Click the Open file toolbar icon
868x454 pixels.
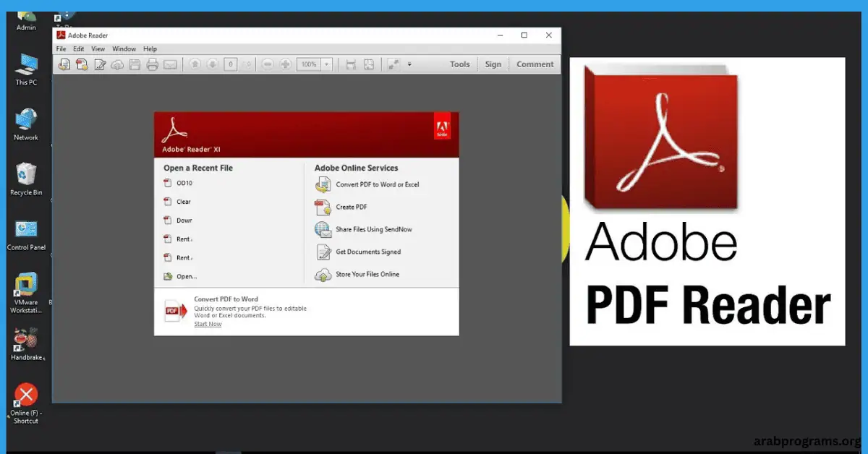click(x=64, y=64)
